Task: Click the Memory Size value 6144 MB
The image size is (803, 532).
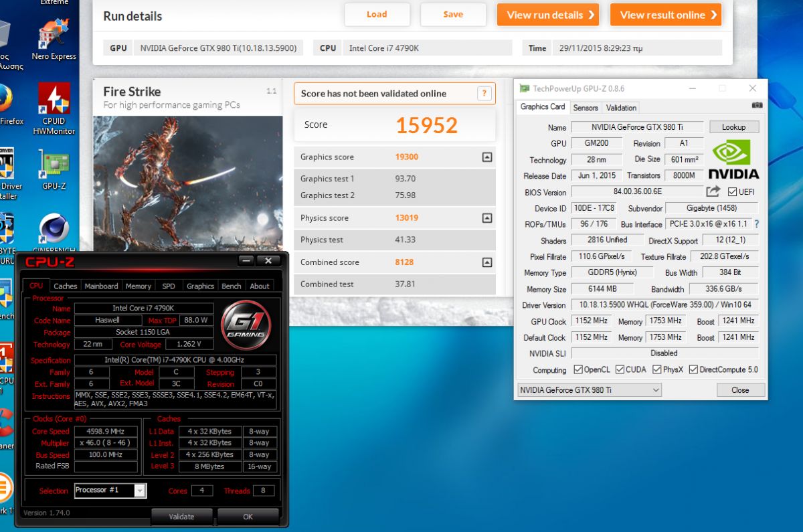Action: point(603,289)
